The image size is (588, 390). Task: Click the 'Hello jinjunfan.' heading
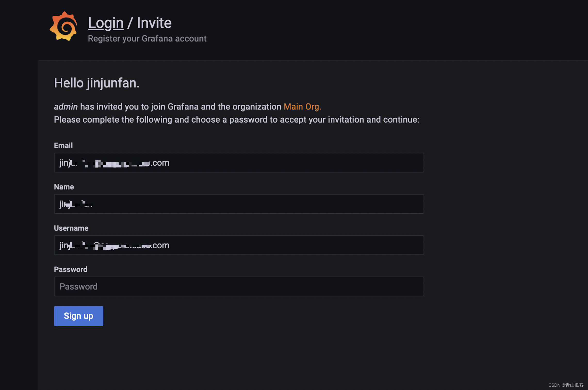tap(96, 83)
